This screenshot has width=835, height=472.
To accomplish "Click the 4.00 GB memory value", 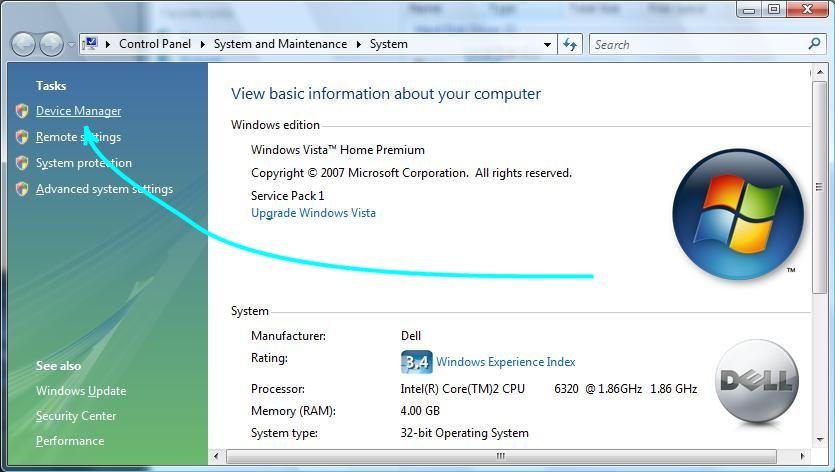I will click(420, 411).
